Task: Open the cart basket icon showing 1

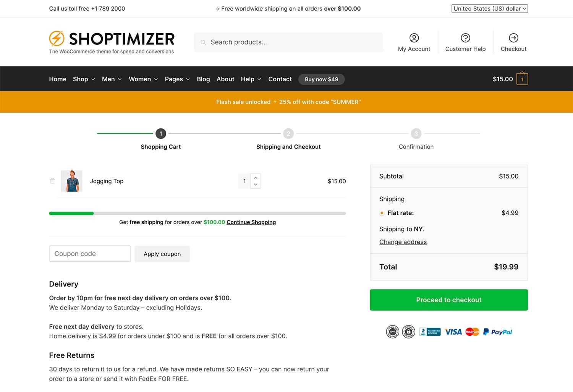Action: pos(522,79)
